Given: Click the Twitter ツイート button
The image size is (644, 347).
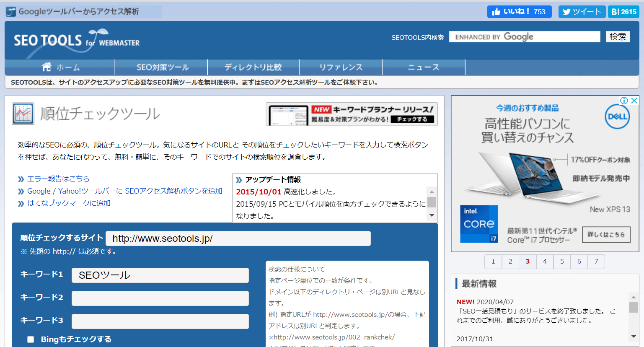Looking at the screenshot, I should click(x=582, y=12).
